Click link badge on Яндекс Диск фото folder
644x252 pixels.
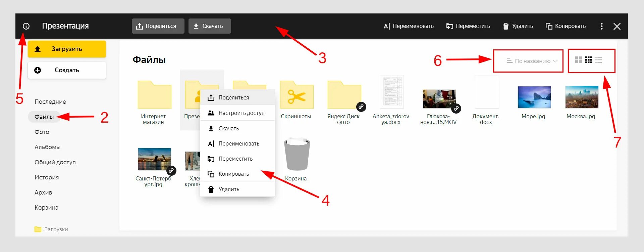coord(361,107)
